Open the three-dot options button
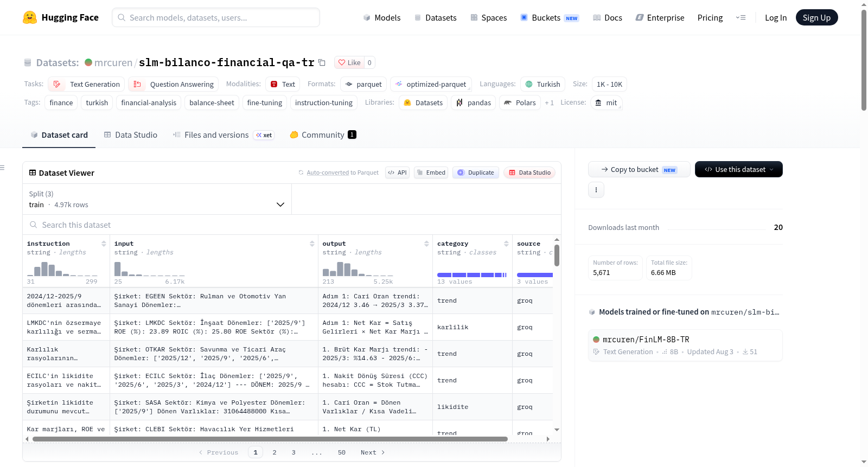The image size is (868, 467). tap(596, 190)
